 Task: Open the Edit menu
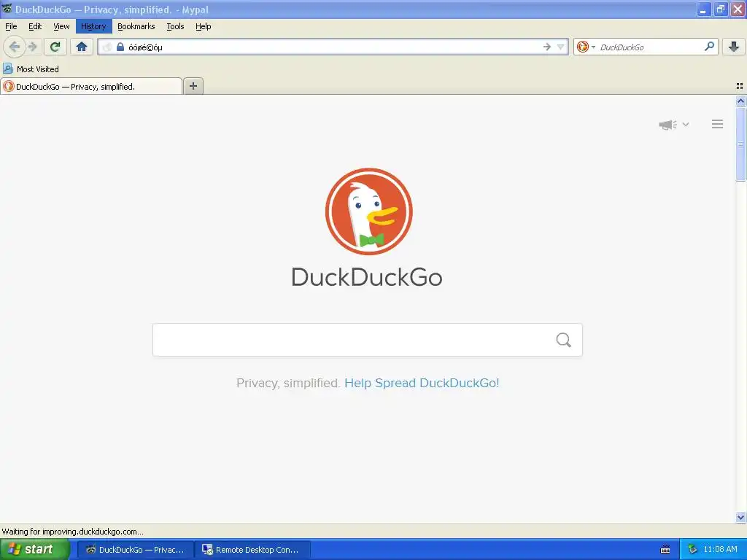[35, 26]
